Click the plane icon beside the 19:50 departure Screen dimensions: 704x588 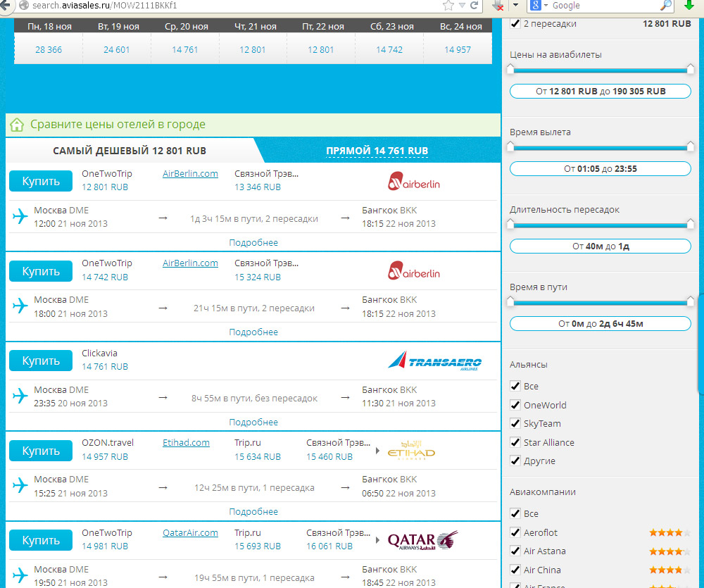click(x=20, y=575)
